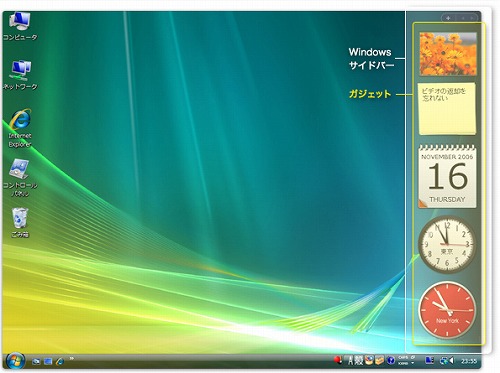Open the volume speaker tray icon

coord(452,360)
